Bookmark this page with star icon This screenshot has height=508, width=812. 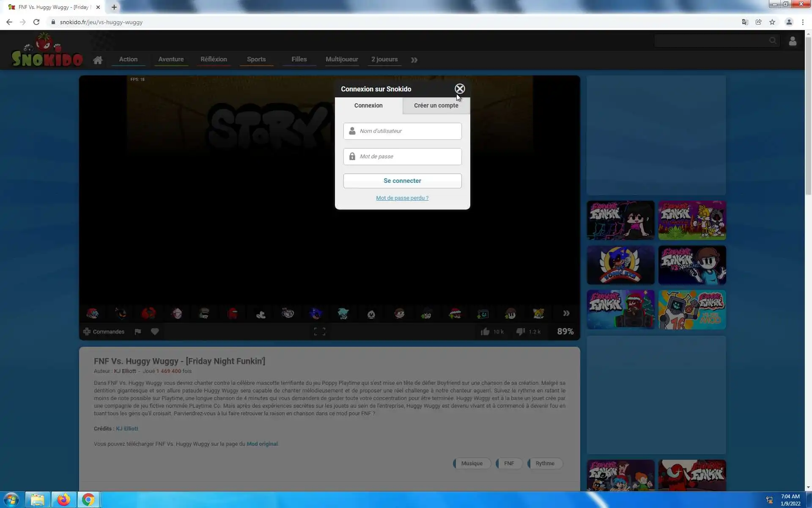772,22
